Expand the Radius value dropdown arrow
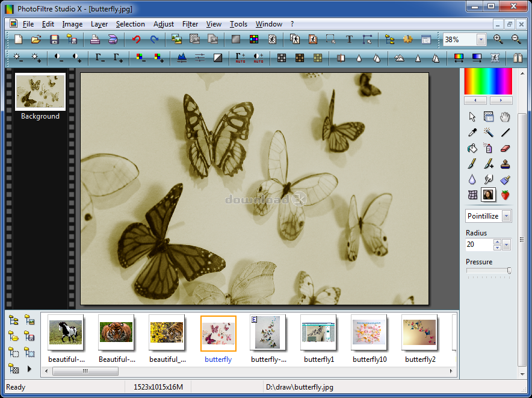This screenshot has height=398, width=532. [x=506, y=244]
